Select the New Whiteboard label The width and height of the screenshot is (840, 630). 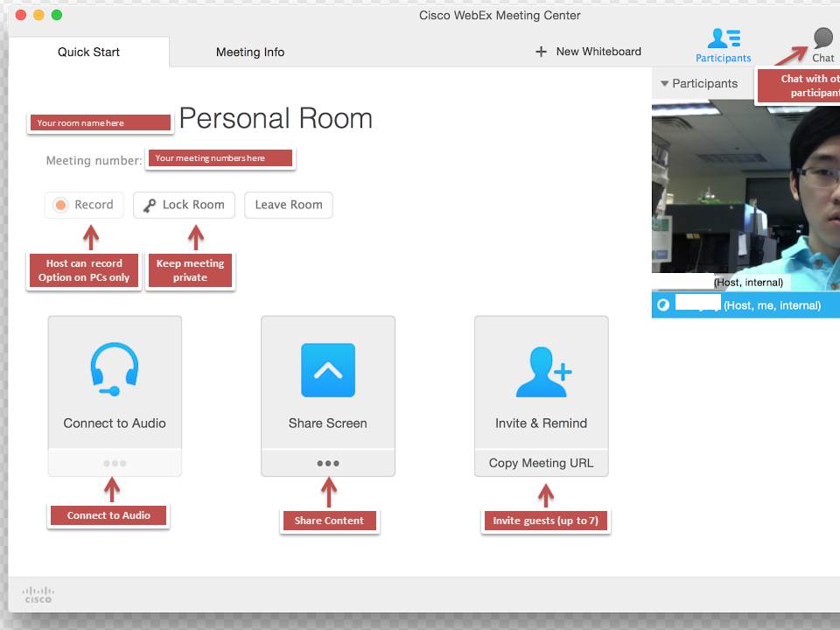tap(598, 52)
